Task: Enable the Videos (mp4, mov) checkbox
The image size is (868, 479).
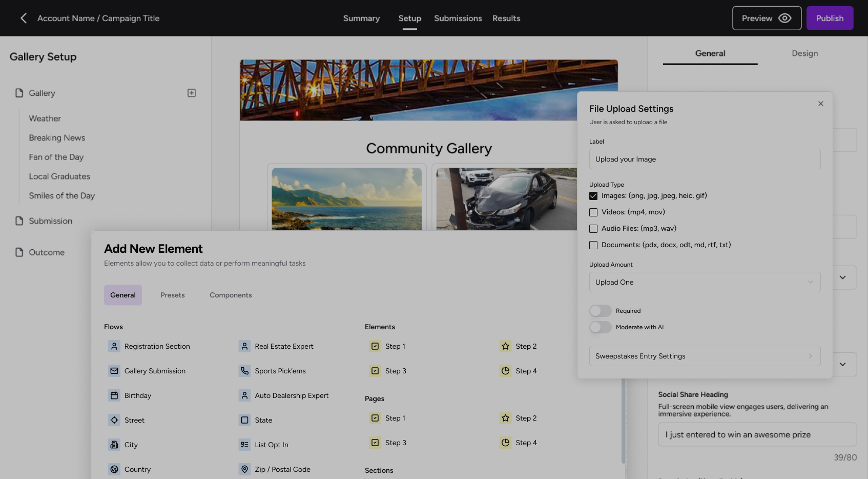Action: (593, 212)
